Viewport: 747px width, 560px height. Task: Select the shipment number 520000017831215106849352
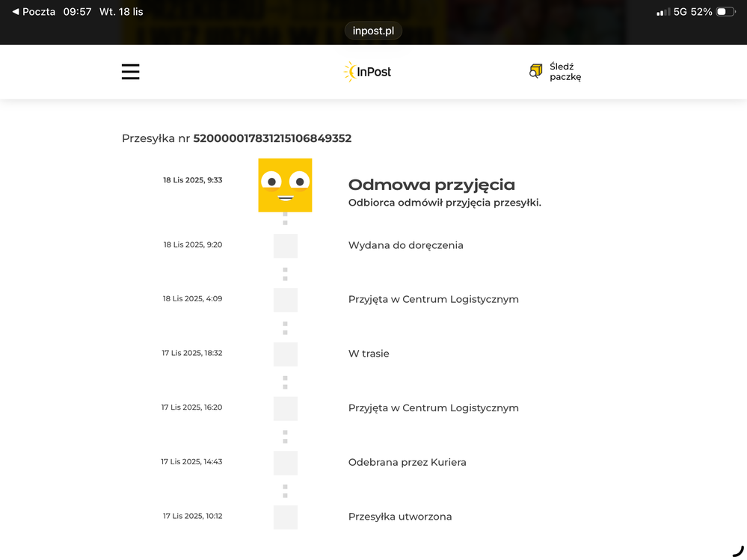272,138
